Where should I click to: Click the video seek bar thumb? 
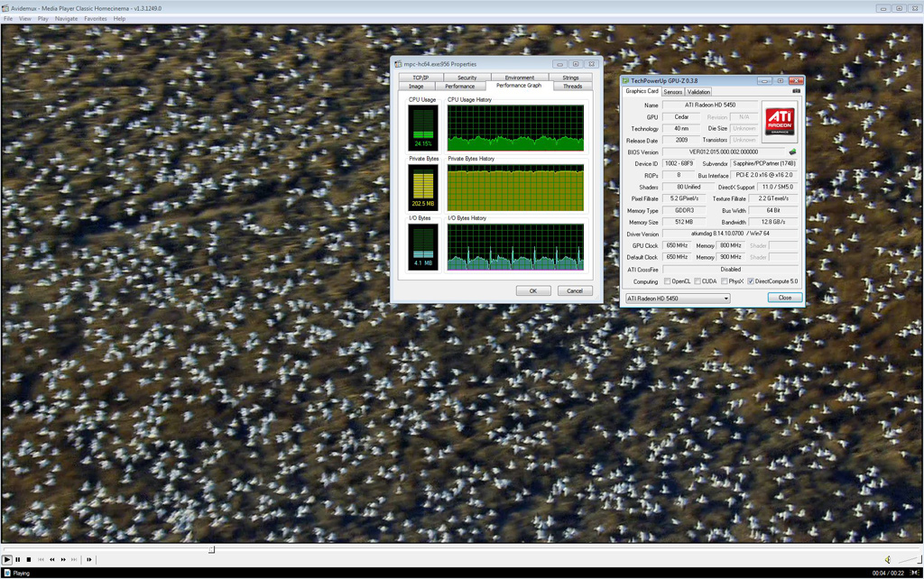pyautogui.click(x=211, y=549)
